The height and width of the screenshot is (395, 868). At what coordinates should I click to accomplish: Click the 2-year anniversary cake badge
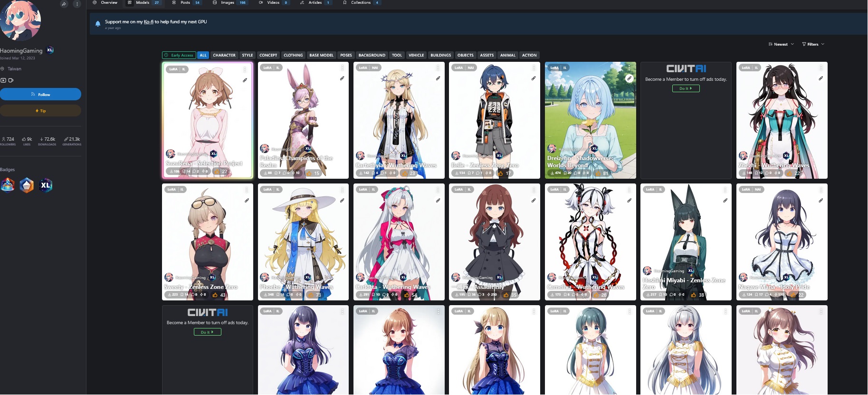[x=8, y=185]
